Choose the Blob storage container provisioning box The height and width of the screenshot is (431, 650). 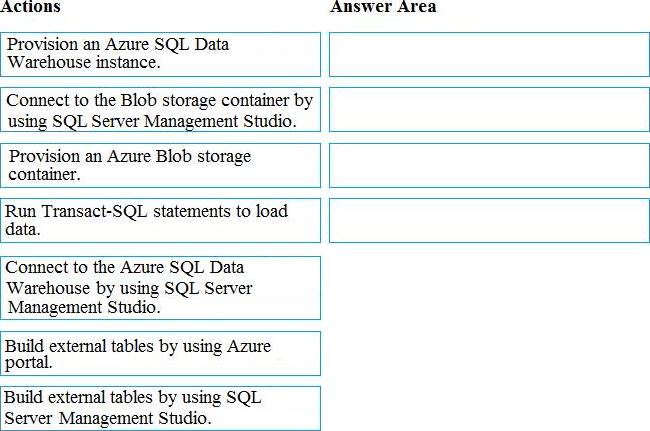(161, 165)
